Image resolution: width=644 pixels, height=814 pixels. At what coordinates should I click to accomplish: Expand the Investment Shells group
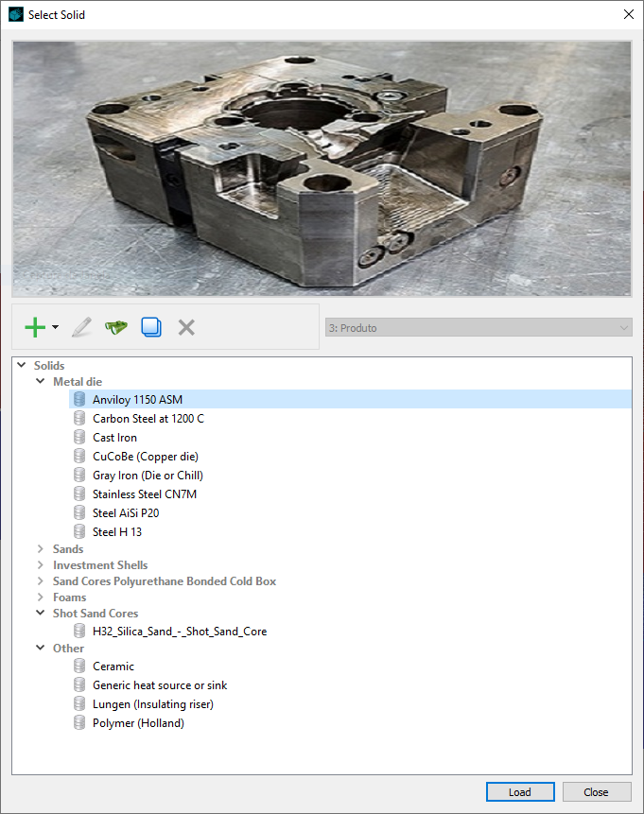pyautogui.click(x=41, y=564)
